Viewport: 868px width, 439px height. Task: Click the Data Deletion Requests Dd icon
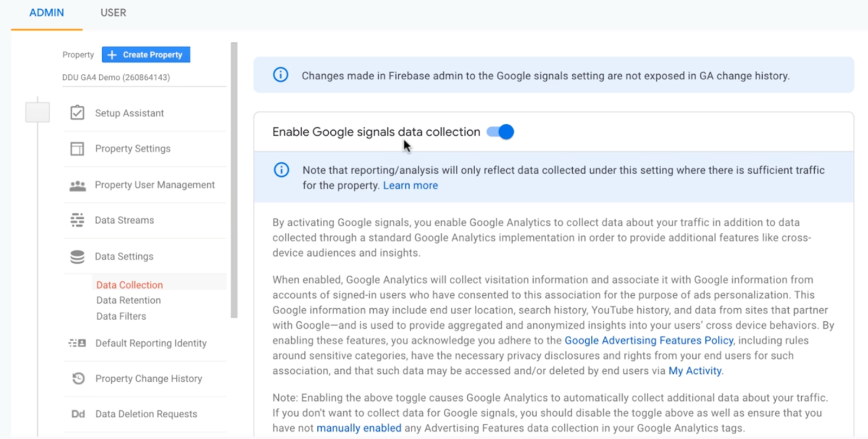78,414
